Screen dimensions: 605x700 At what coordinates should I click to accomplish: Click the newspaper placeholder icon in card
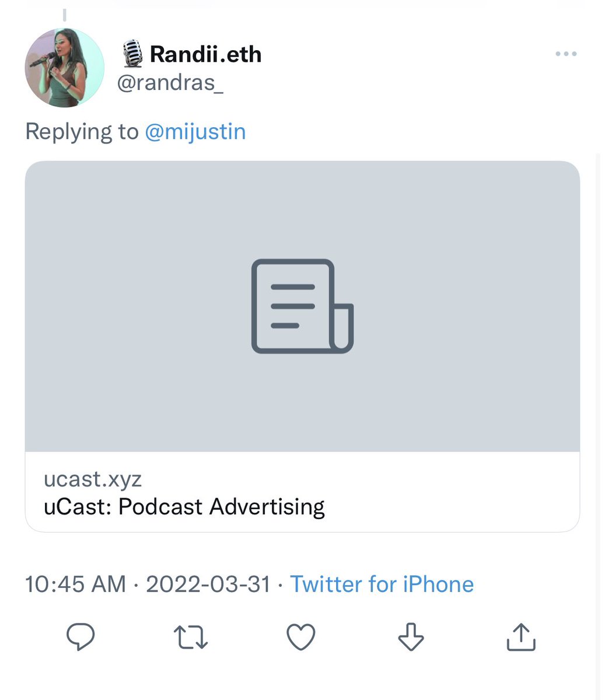(302, 306)
